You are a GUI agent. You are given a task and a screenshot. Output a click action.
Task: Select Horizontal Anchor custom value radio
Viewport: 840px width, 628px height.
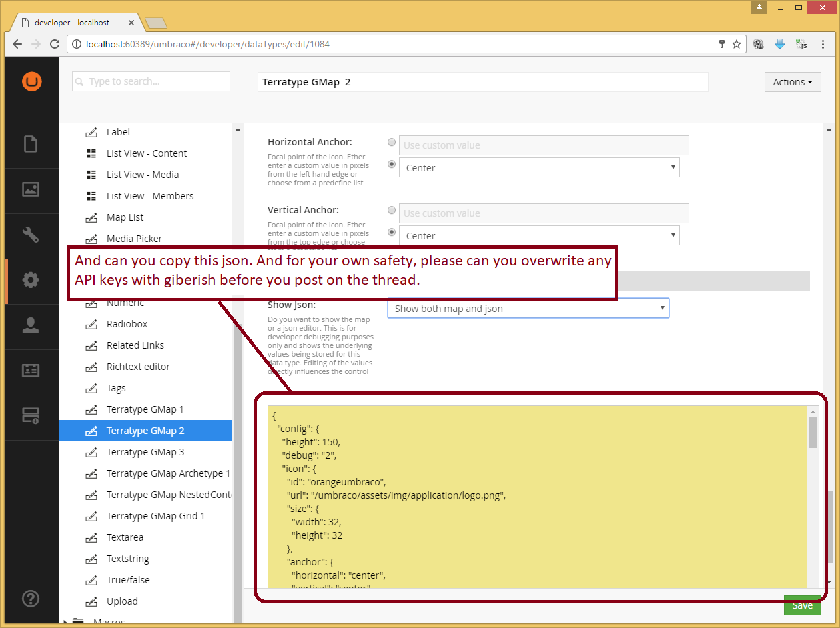point(392,142)
